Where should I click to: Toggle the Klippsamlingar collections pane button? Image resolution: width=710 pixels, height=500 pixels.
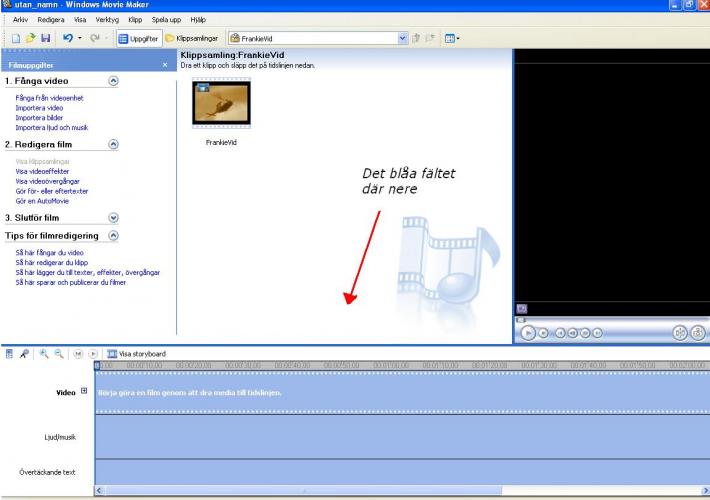(193, 38)
